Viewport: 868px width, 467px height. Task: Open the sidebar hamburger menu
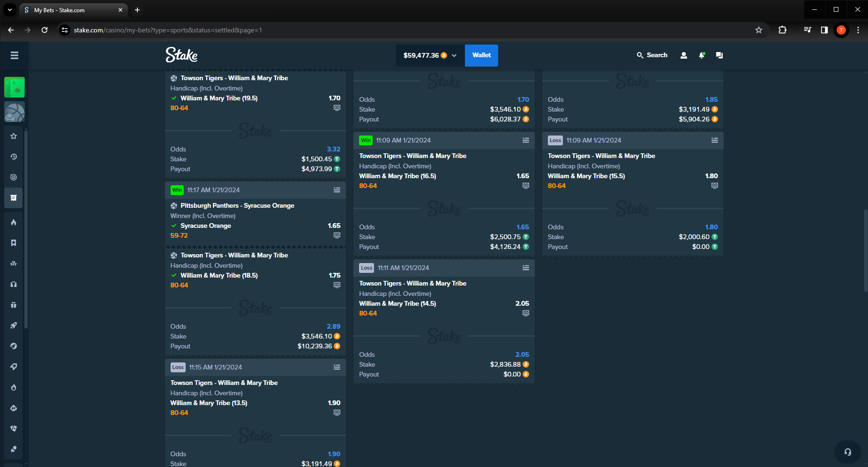[x=15, y=55]
